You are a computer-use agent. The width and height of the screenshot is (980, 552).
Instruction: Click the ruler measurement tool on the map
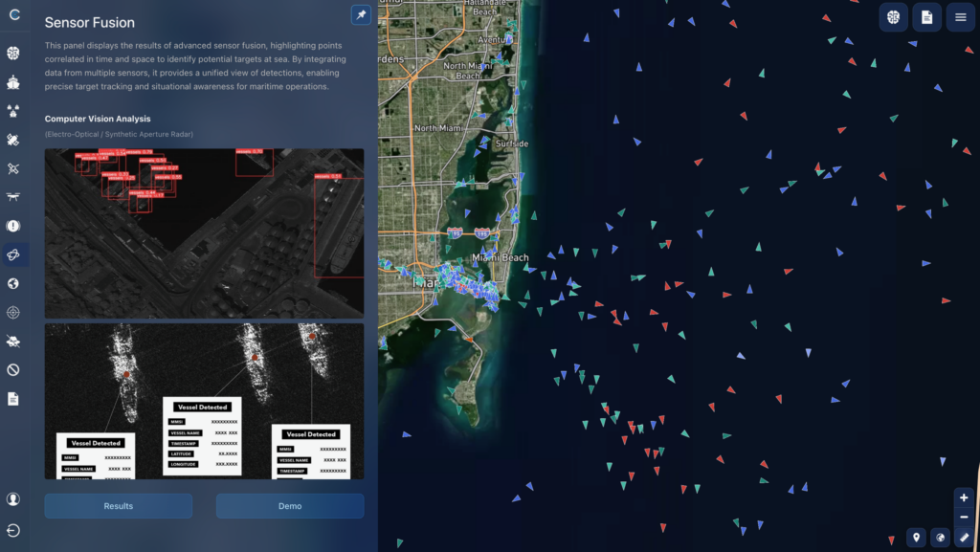(964, 538)
